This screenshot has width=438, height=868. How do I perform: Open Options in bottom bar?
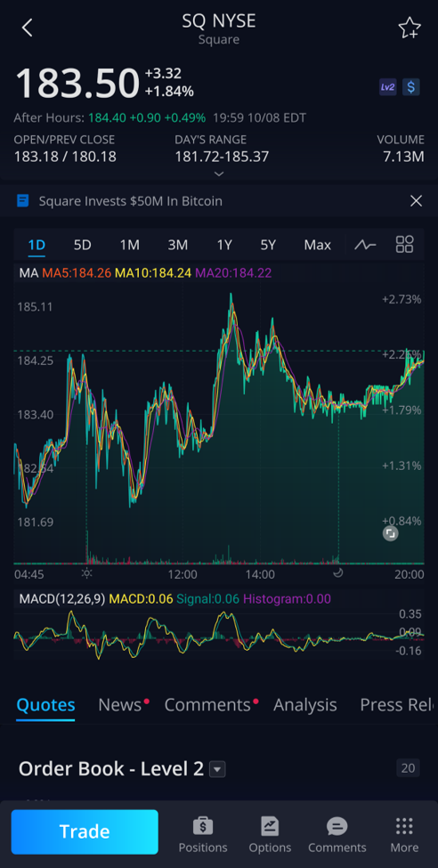point(270,835)
